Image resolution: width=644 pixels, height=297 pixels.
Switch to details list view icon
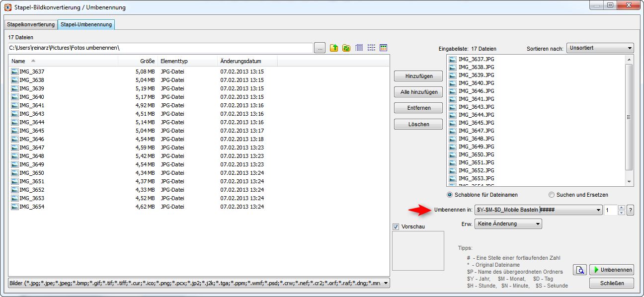[x=359, y=48]
